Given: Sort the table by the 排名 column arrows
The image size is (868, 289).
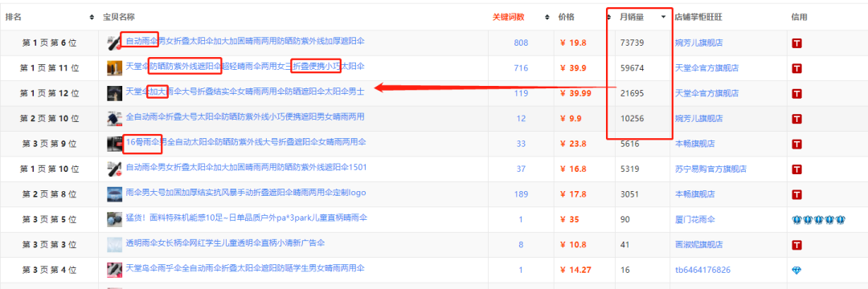Looking at the screenshot, I should (92, 17).
